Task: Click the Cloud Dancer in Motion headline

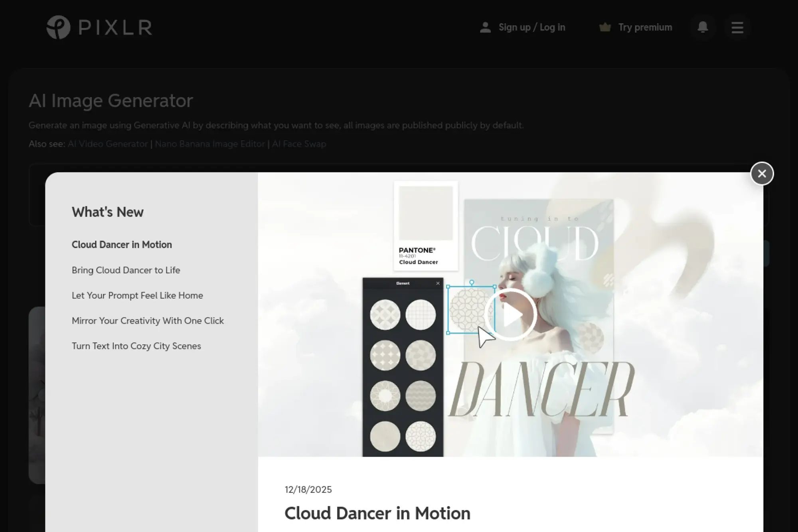Action: 377,513
